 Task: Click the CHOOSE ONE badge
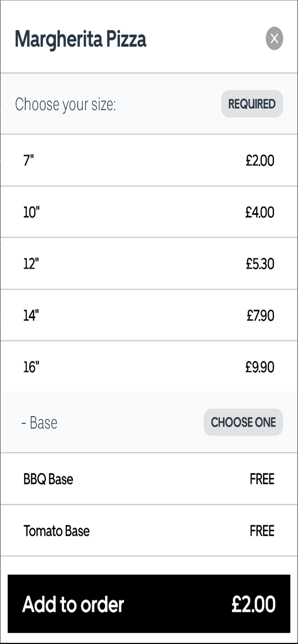(x=243, y=422)
